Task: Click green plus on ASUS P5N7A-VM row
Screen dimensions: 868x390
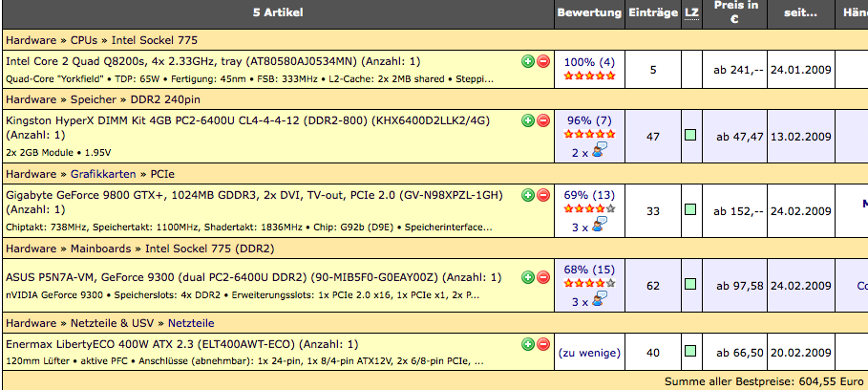Action: [527, 277]
